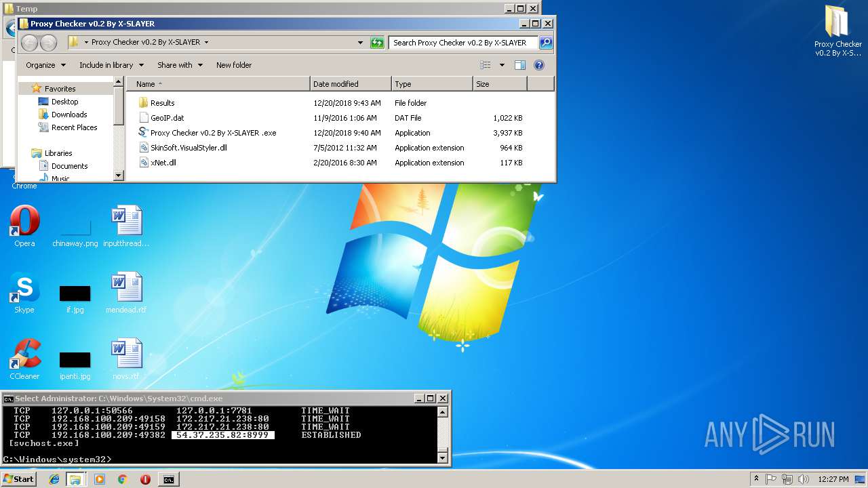Select the xNet.dll file
The width and height of the screenshot is (868, 488).
coord(163,163)
